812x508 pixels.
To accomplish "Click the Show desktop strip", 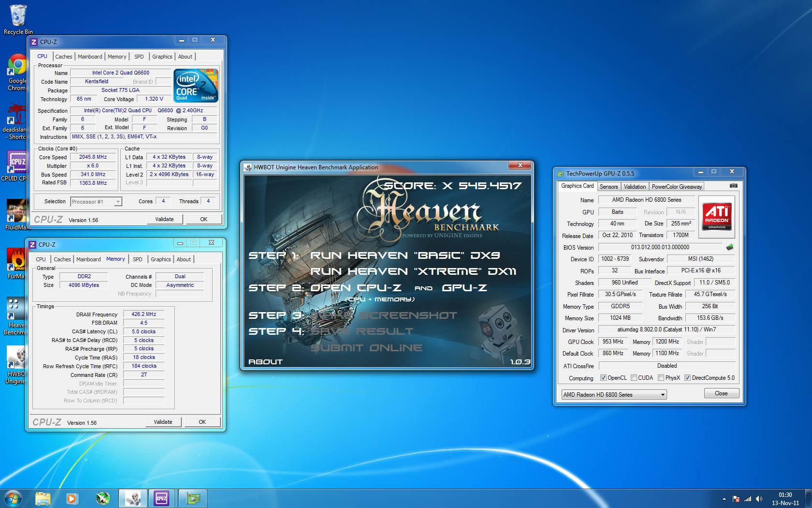I will pos(808,498).
